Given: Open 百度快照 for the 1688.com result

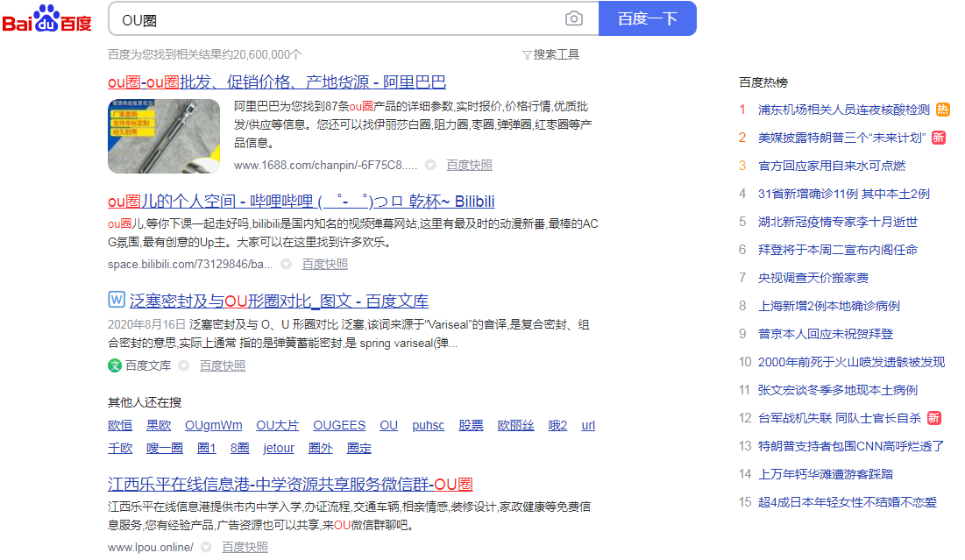Looking at the screenshot, I should coord(469,165).
